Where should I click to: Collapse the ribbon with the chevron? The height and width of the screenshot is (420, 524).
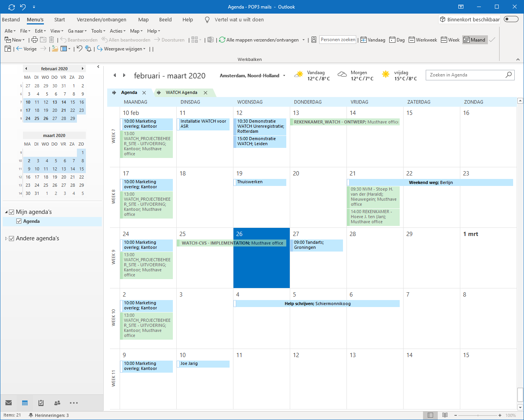click(518, 59)
